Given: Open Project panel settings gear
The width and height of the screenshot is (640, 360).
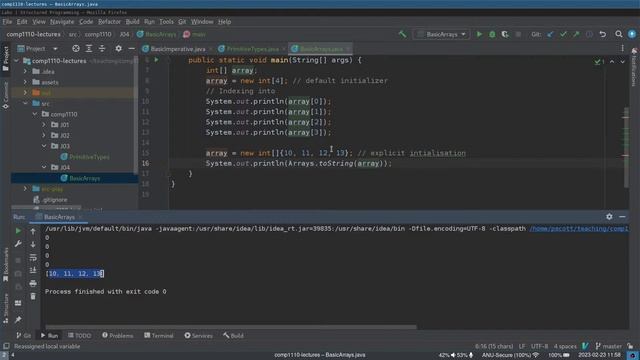Looking at the screenshot, I should (x=118, y=49).
